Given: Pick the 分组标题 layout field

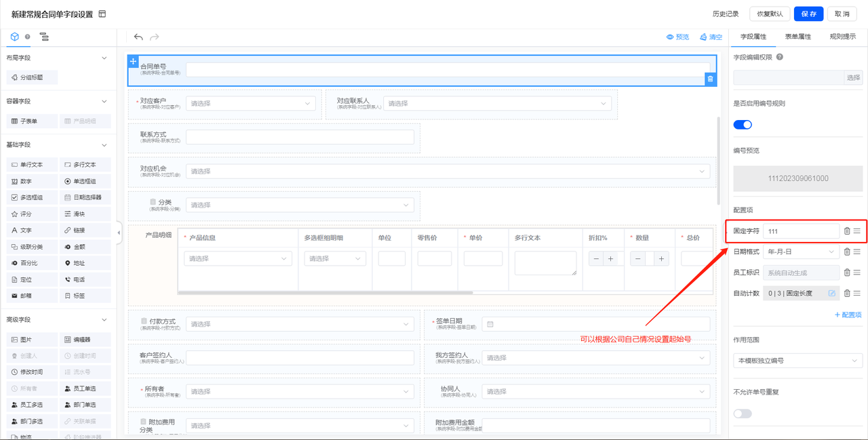Looking at the screenshot, I should pos(32,77).
